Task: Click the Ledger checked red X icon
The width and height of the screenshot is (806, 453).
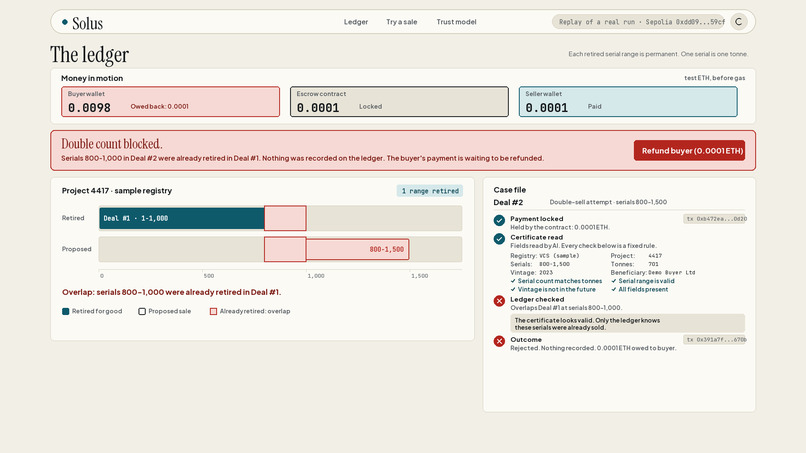Action: [x=499, y=301]
